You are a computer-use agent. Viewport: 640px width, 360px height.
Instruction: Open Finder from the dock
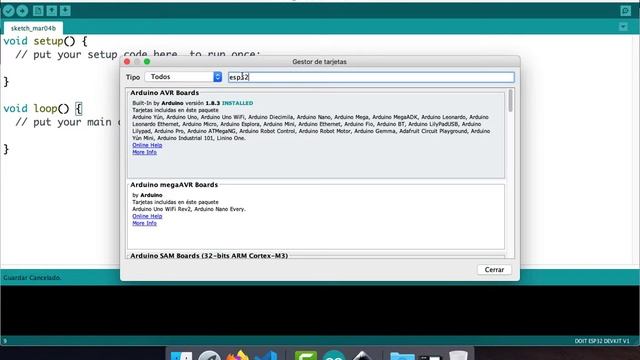tap(181, 355)
